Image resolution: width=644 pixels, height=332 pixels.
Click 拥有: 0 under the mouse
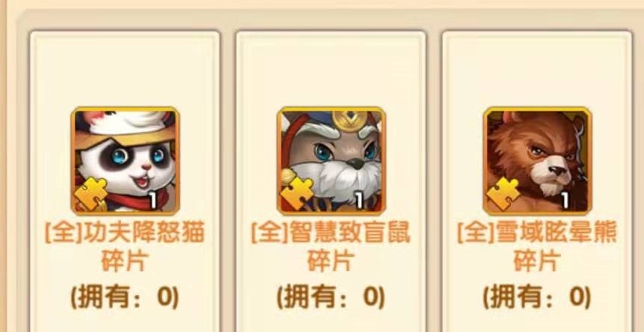(x=331, y=297)
